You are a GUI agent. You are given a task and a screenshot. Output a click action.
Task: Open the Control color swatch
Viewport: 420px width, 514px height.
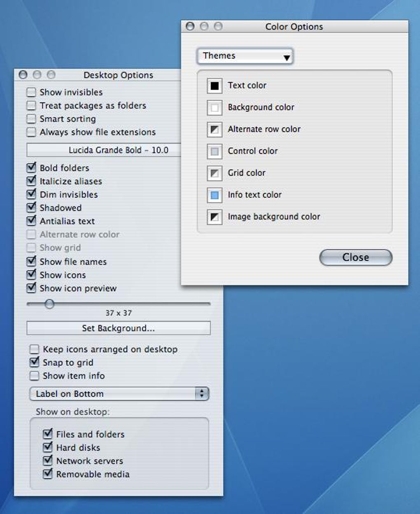[x=215, y=151]
